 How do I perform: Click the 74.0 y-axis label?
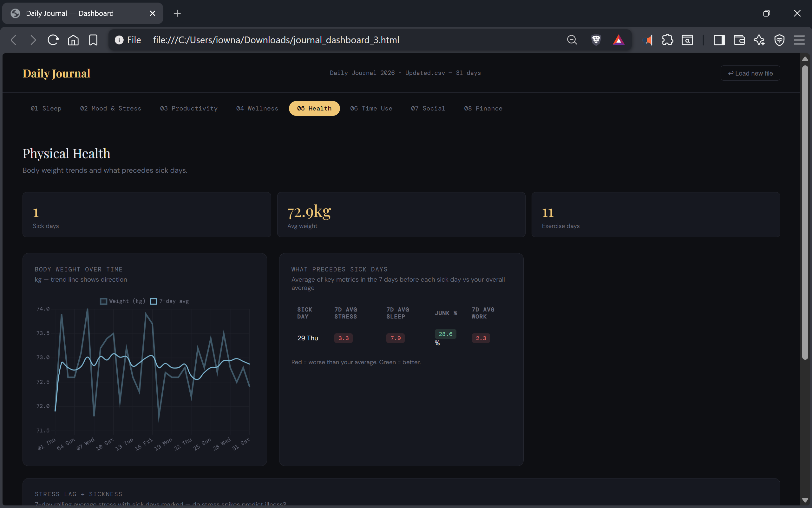(43, 308)
